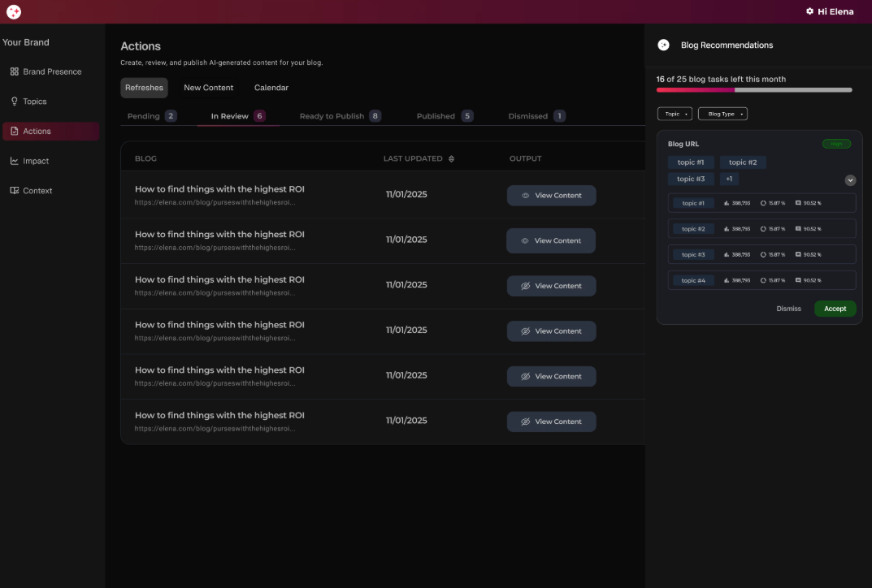Open the settings gear next to Hi Elena
Screen dimensions: 872x588
tap(809, 11)
